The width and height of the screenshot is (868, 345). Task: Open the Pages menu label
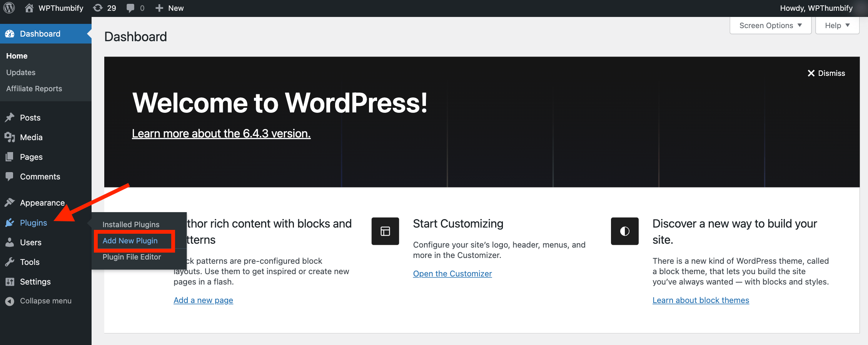31,157
